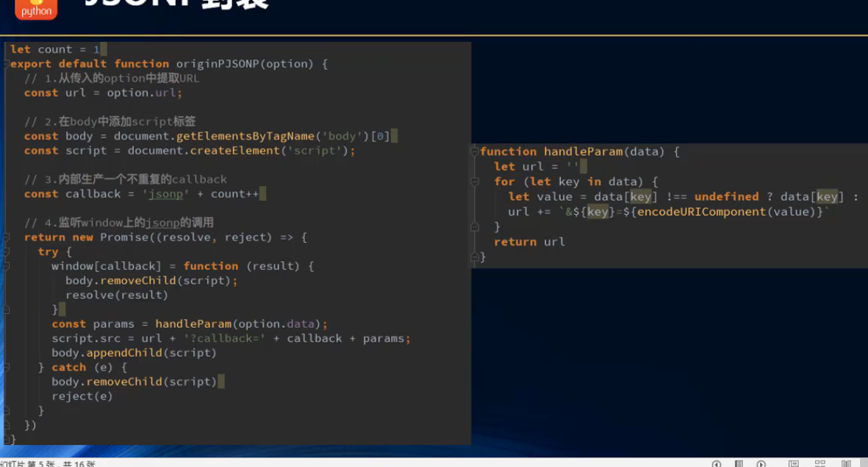Collapse the window[callback] function fold marker
The image size is (868, 467).
pyautogui.click(x=7, y=266)
